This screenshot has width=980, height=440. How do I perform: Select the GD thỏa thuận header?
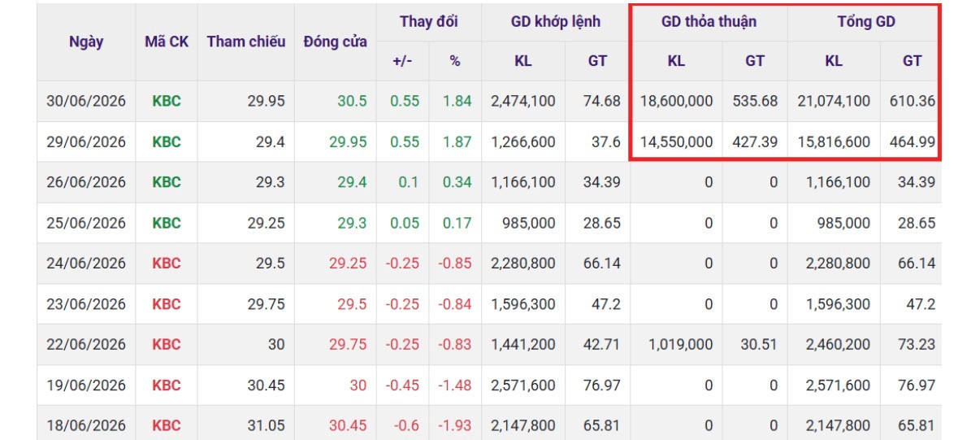pos(709,22)
